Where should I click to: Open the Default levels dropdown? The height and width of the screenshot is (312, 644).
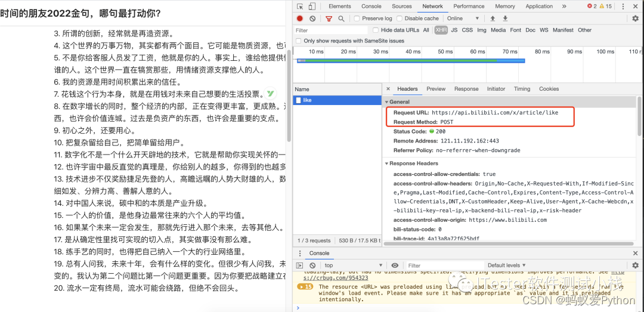tap(506, 265)
